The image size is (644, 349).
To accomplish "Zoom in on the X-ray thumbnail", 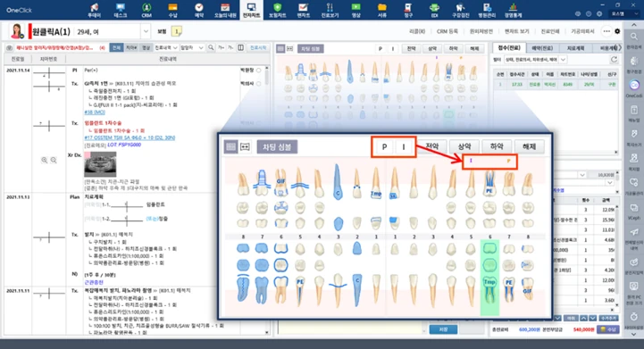I will pyautogui.click(x=45, y=160).
